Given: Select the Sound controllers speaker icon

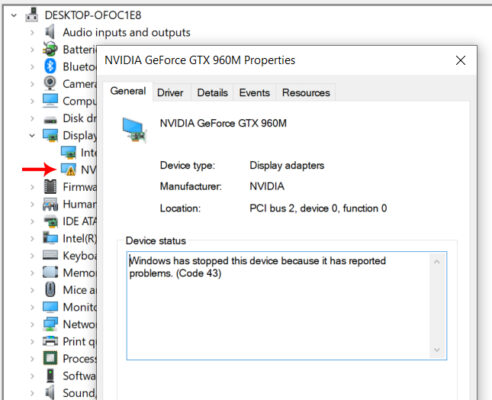Looking at the screenshot, I should [50, 393].
